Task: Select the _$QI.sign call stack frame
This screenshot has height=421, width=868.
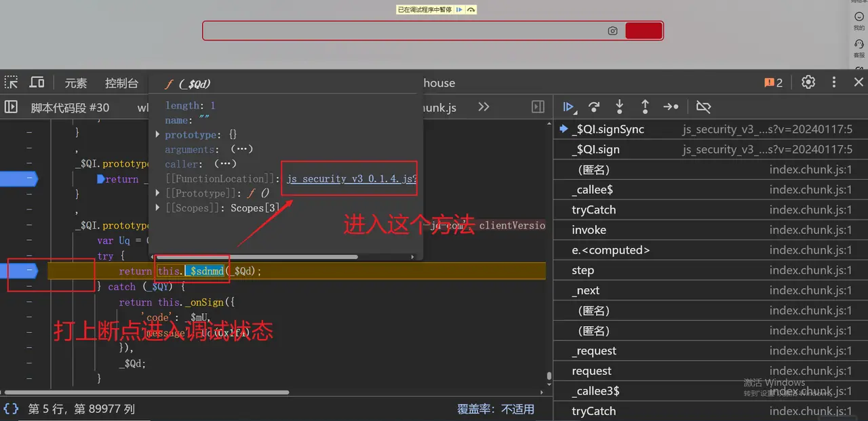Action: click(x=596, y=150)
